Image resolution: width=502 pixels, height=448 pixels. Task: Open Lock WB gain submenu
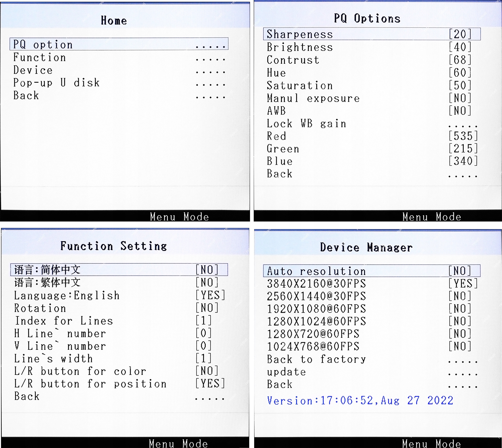(307, 124)
